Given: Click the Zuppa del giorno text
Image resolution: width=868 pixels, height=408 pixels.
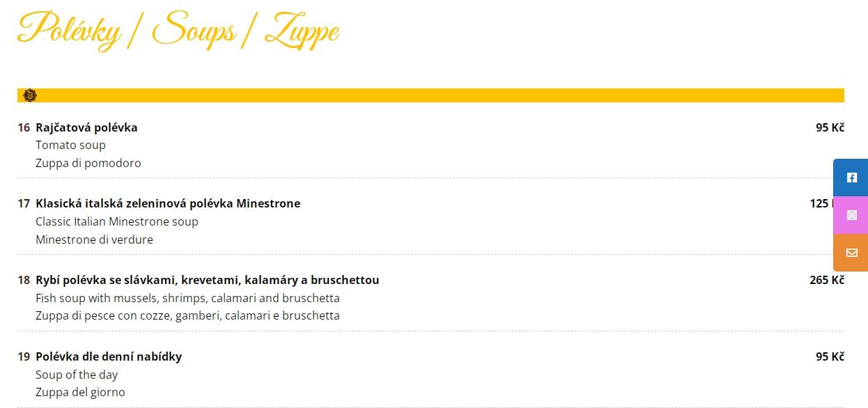Looking at the screenshot, I should (80, 392).
